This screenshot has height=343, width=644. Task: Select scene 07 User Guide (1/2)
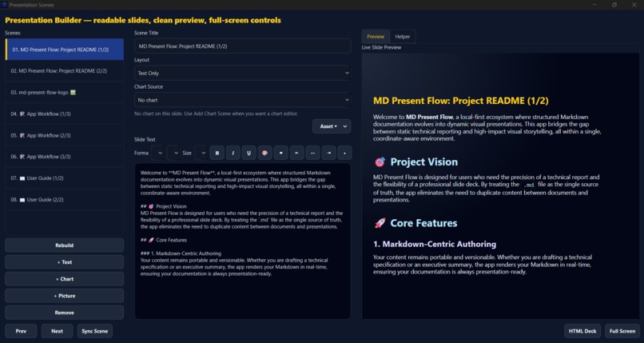(65, 178)
